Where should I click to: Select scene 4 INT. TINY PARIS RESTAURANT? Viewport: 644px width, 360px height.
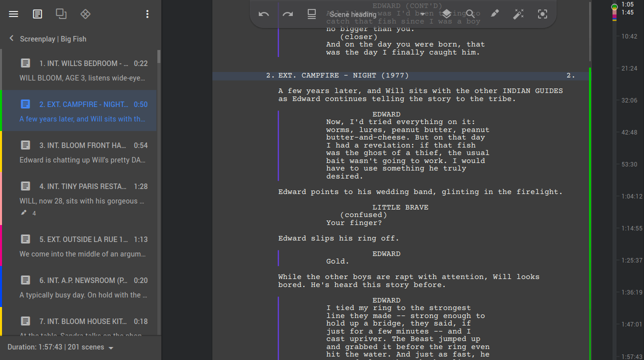tap(79, 198)
